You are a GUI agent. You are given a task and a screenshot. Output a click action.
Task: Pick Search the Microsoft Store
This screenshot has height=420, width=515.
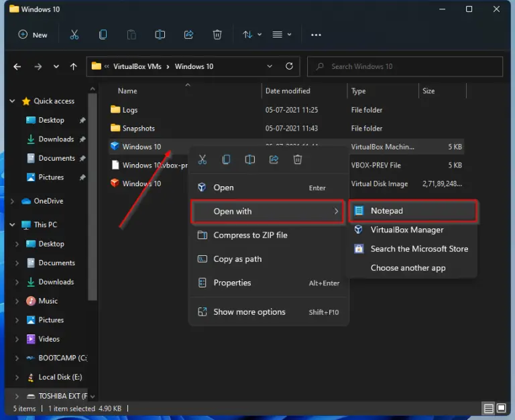point(413,249)
